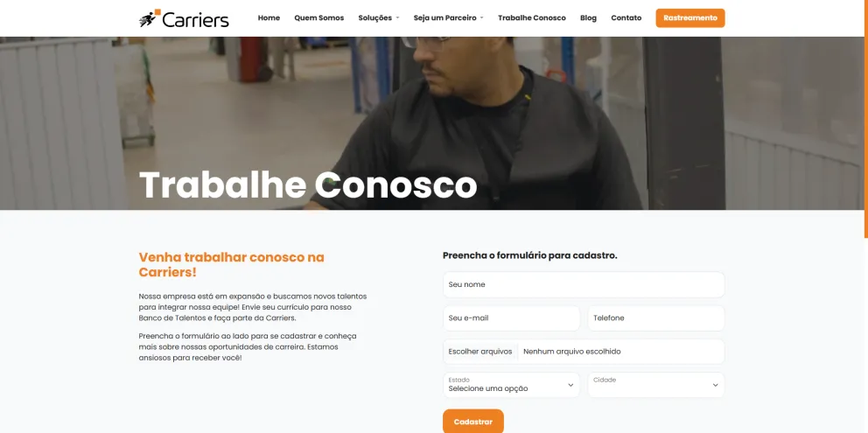This screenshot has height=433, width=868.
Task: Focus the Telefone input field
Action: 656,318
